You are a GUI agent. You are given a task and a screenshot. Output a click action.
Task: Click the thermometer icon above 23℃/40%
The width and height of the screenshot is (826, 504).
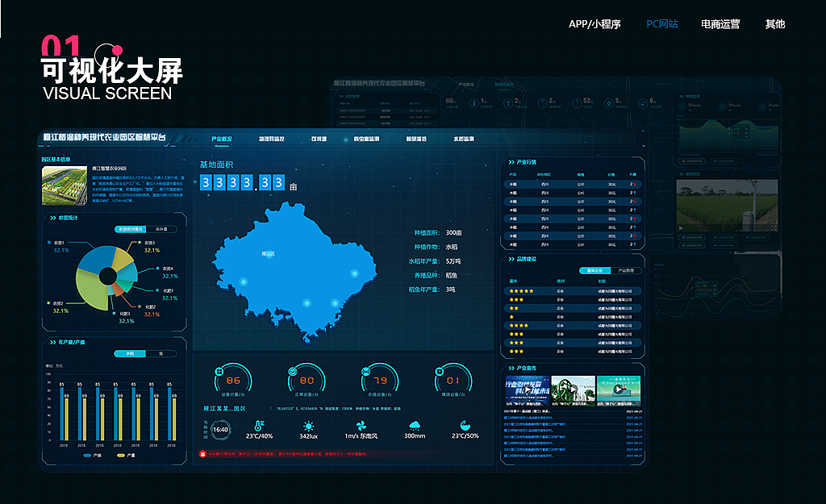[259, 426]
